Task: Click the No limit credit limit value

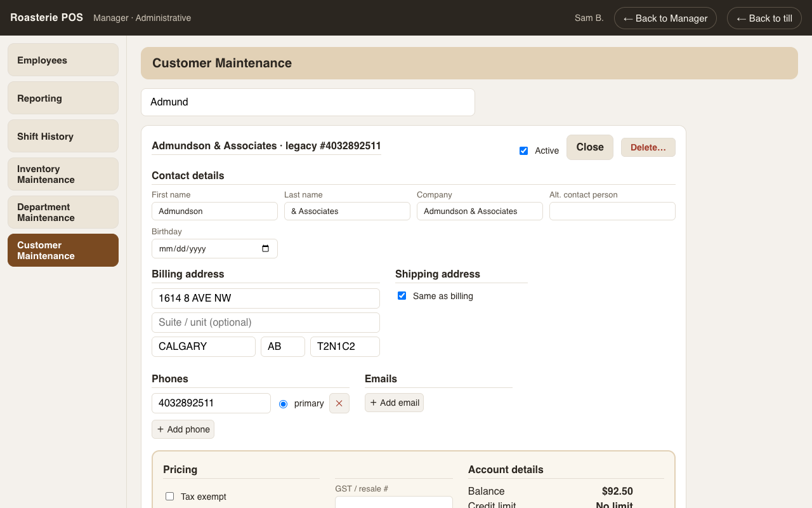Action: point(614,505)
